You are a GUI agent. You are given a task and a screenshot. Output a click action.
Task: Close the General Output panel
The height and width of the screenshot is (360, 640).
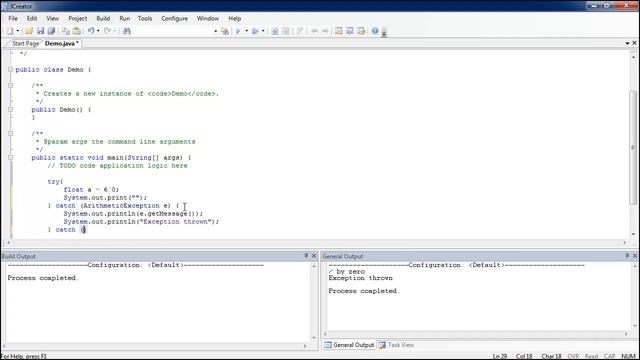pyautogui.click(x=635, y=256)
